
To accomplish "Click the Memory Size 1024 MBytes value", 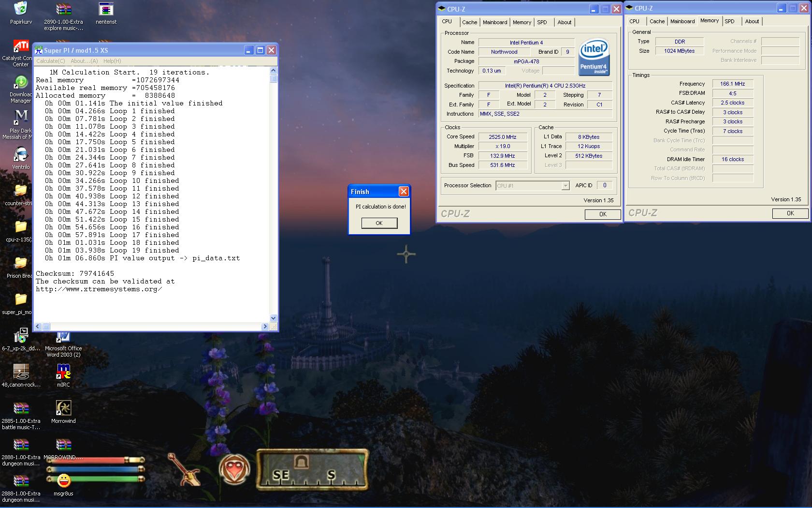I will [x=679, y=51].
